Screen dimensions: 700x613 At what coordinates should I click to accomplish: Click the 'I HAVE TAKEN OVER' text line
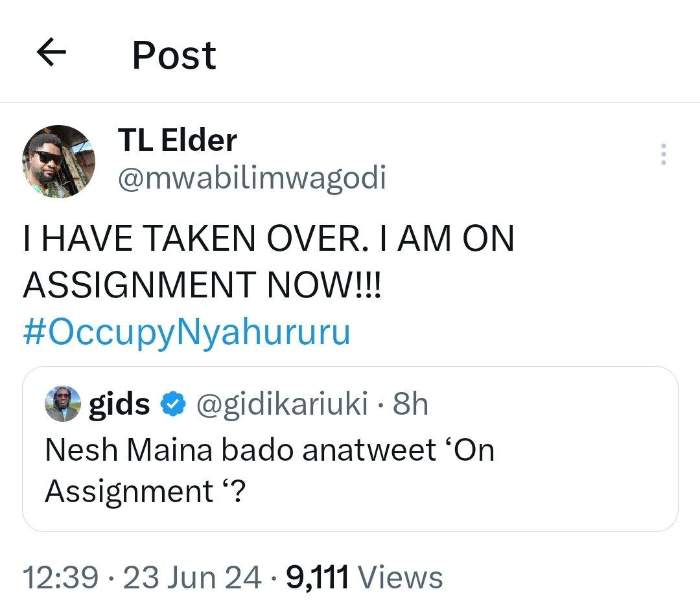[x=268, y=240]
